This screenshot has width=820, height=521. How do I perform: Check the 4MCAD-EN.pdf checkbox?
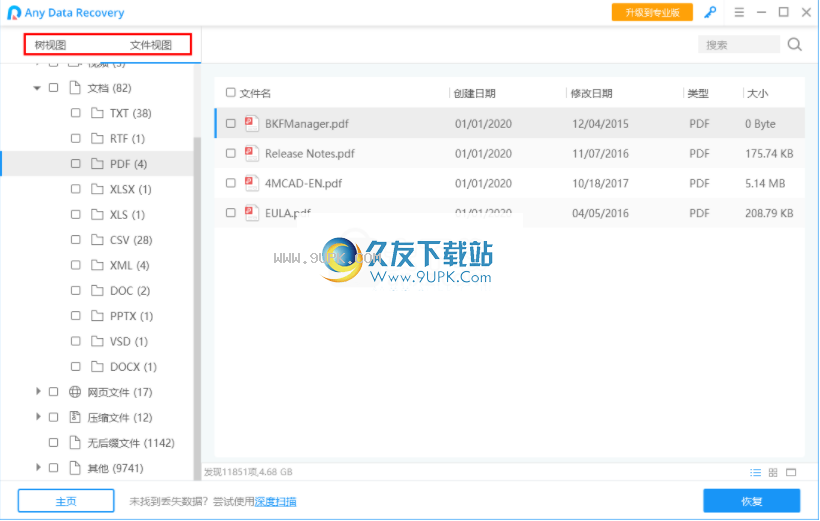click(x=231, y=183)
